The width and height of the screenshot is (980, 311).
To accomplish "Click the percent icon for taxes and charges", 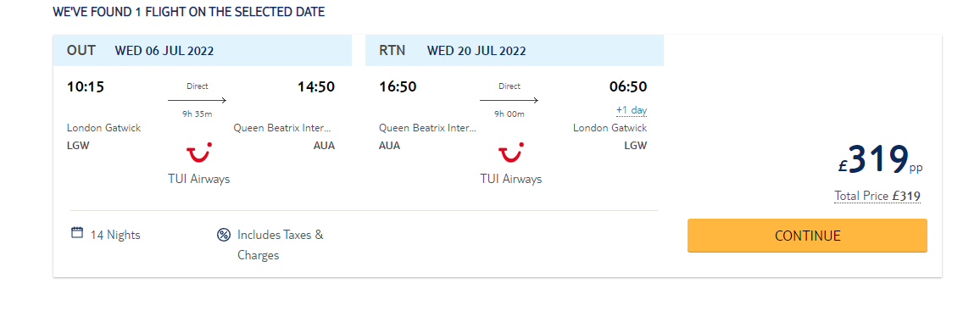I will pyautogui.click(x=224, y=235).
